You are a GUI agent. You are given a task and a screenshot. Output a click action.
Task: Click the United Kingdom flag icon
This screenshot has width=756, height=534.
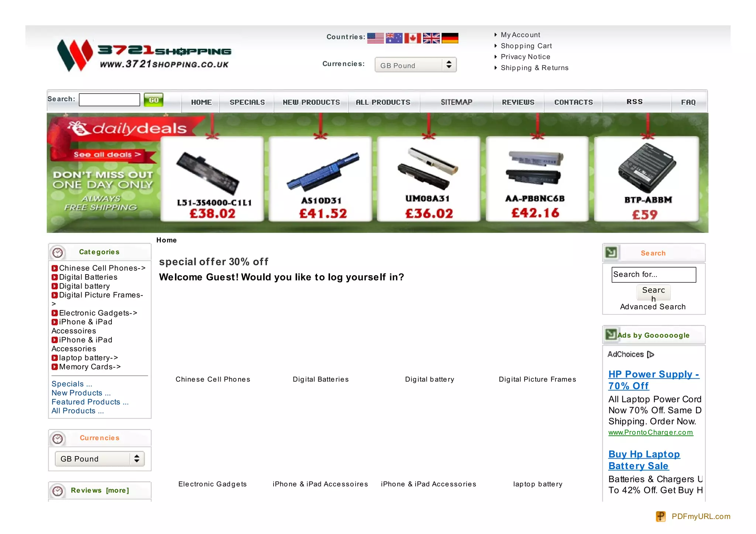(431, 38)
